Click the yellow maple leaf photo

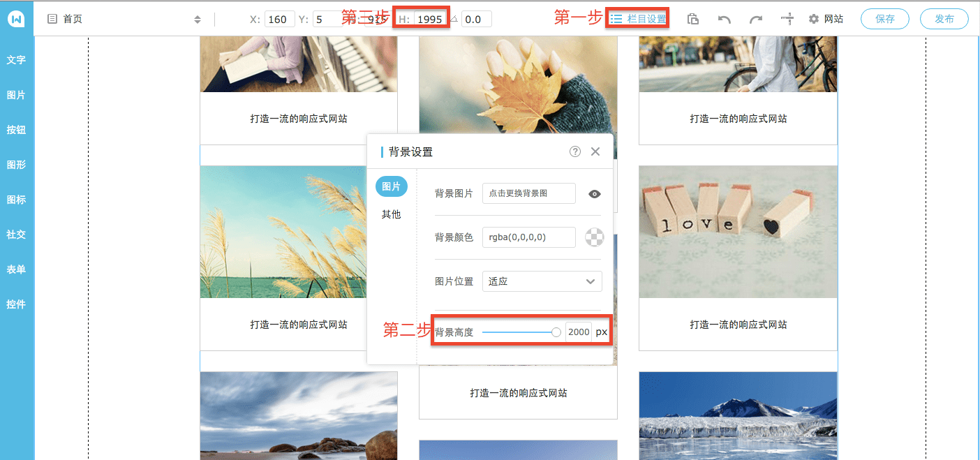pyautogui.click(x=518, y=84)
